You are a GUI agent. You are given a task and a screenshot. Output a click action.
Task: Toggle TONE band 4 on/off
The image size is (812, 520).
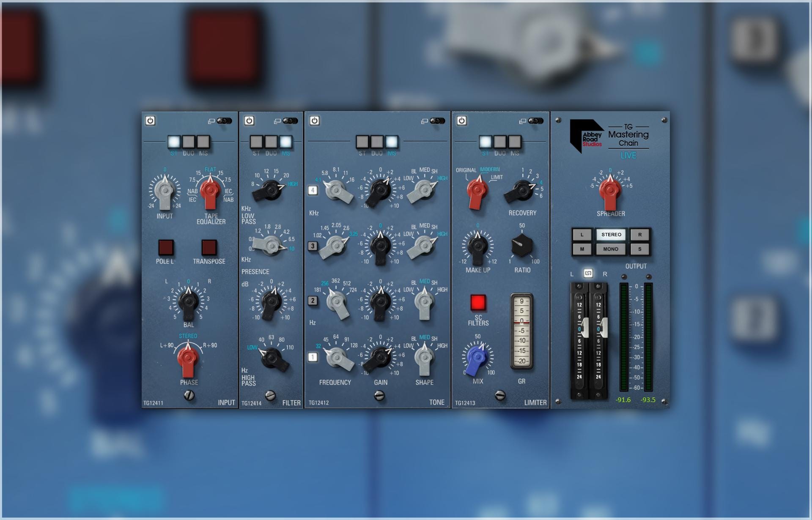pos(313,190)
